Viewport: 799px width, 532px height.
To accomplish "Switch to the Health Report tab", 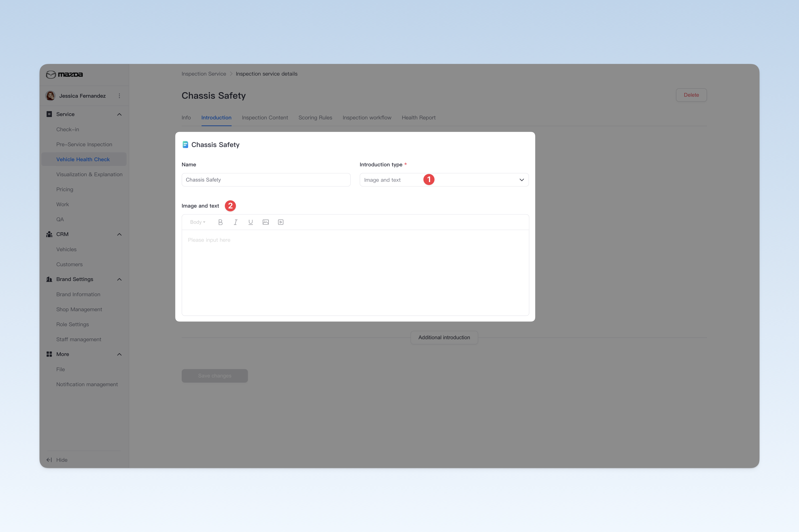I will coord(418,118).
